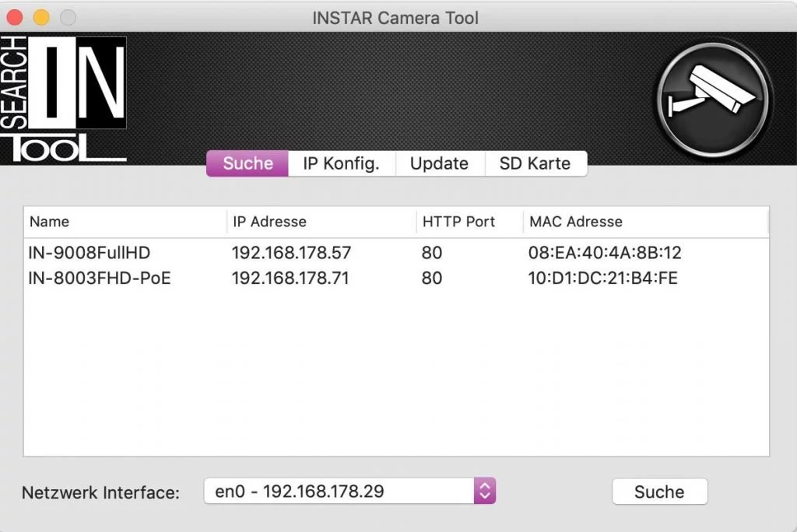Switch to the Update tab

(x=440, y=163)
